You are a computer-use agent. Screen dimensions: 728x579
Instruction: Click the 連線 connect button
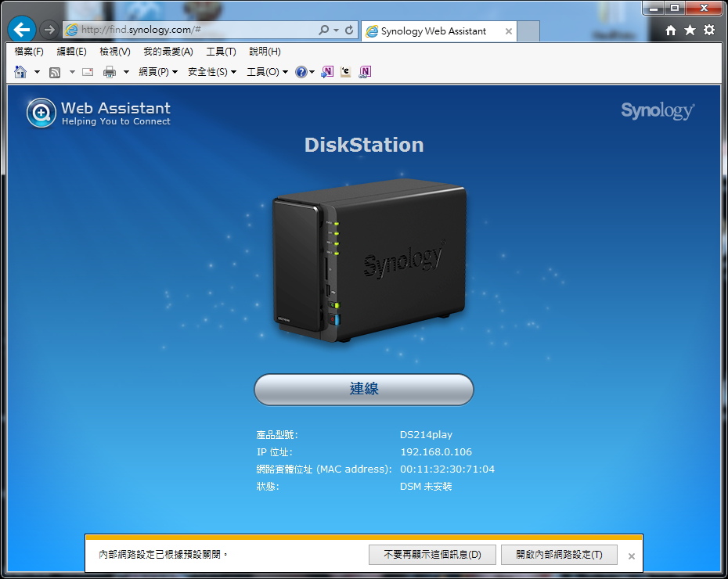click(363, 389)
